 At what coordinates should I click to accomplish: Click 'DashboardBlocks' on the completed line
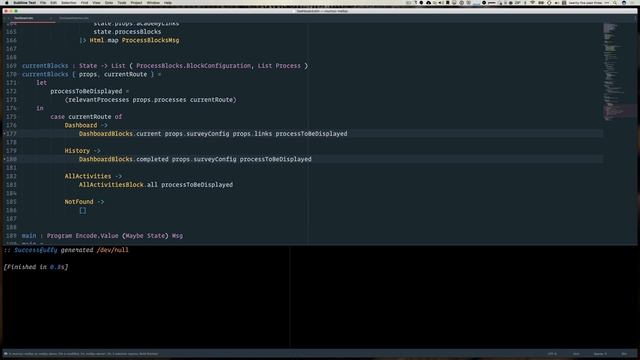click(106, 159)
